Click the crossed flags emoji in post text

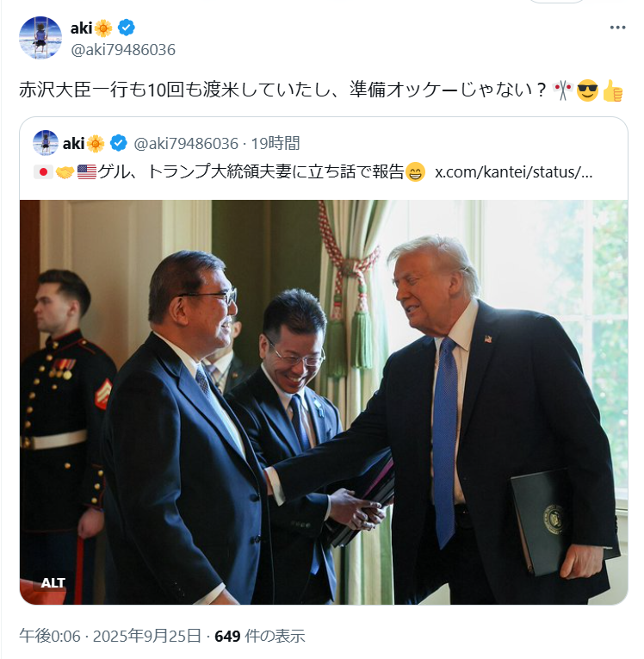(563, 90)
